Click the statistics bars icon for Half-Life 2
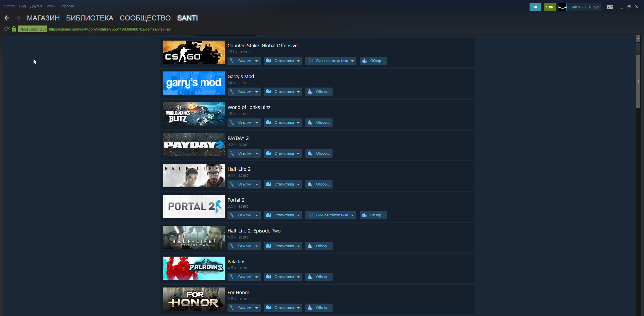This screenshot has height=316, width=644. pos(268,184)
